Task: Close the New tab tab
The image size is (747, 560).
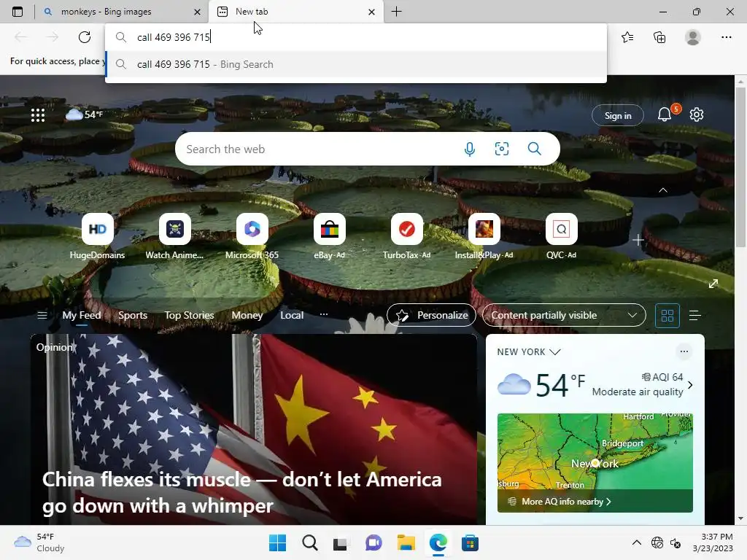Action: pos(371,12)
